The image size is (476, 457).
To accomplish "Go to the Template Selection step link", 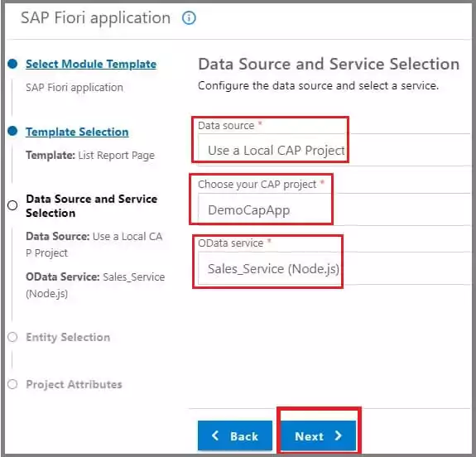I will [77, 132].
